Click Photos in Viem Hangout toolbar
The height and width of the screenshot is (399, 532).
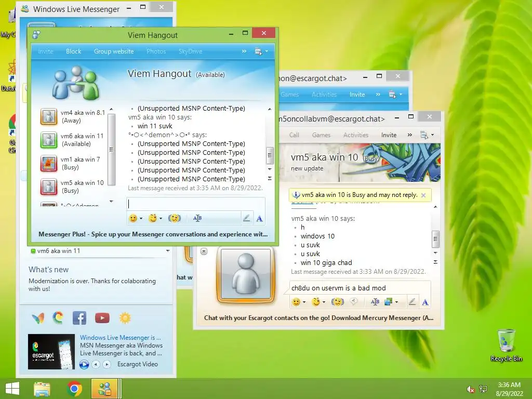click(x=156, y=51)
